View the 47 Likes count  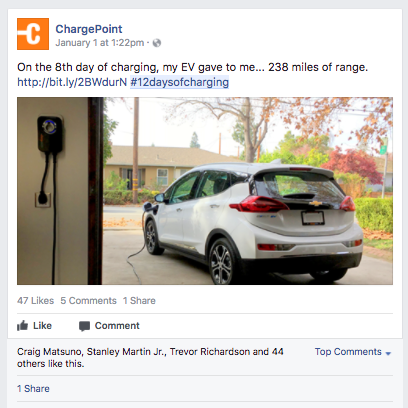(35, 301)
